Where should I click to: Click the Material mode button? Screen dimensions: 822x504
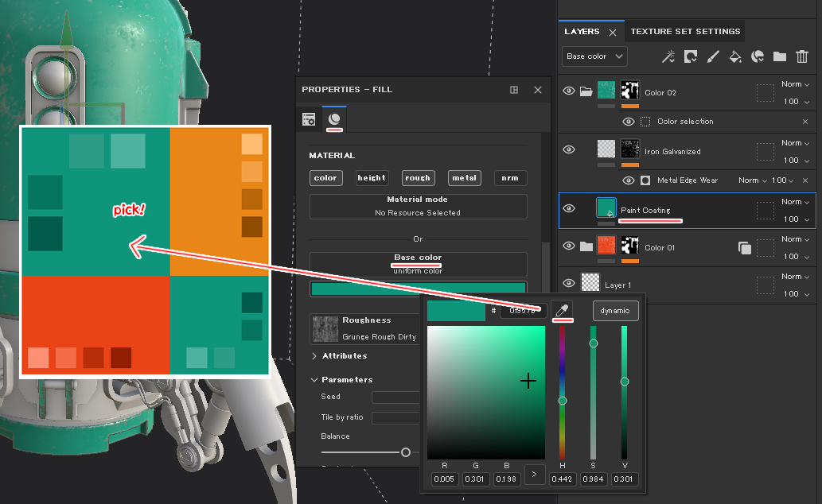pos(418,206)
